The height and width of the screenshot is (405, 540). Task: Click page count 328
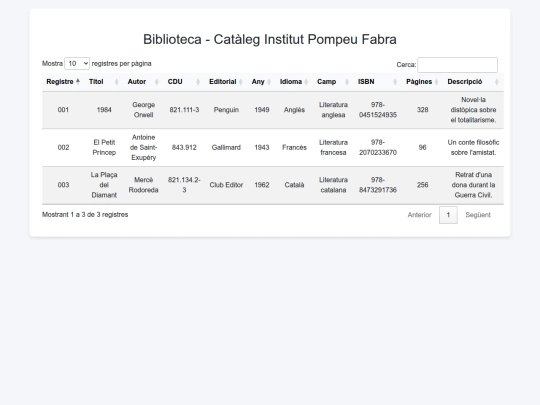(x=422, y=110)
